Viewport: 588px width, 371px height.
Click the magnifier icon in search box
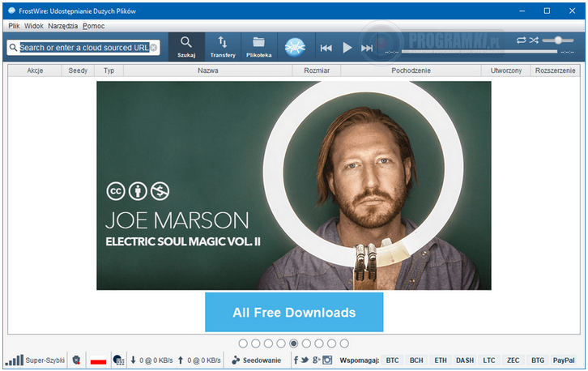tap(13, 48)
